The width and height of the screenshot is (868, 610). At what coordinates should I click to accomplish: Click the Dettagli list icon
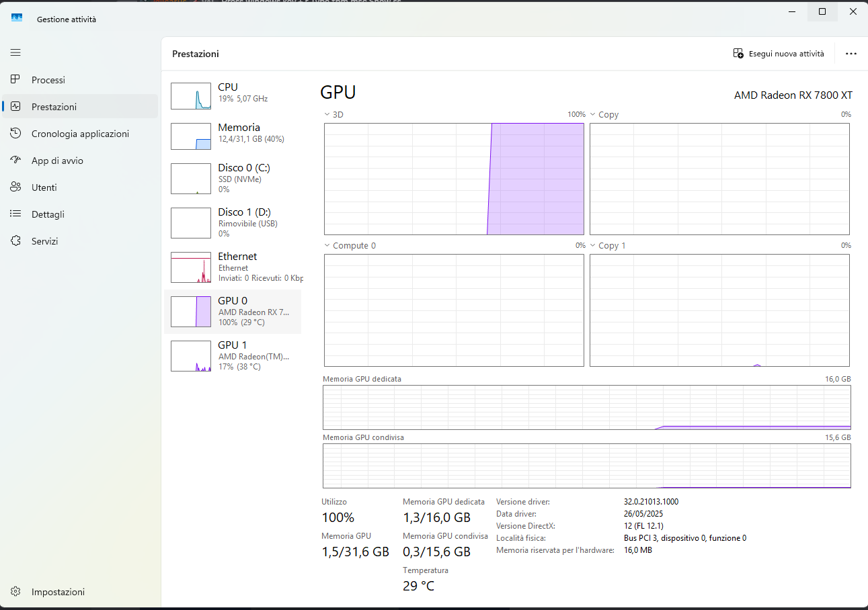click(x=15, y=214)
